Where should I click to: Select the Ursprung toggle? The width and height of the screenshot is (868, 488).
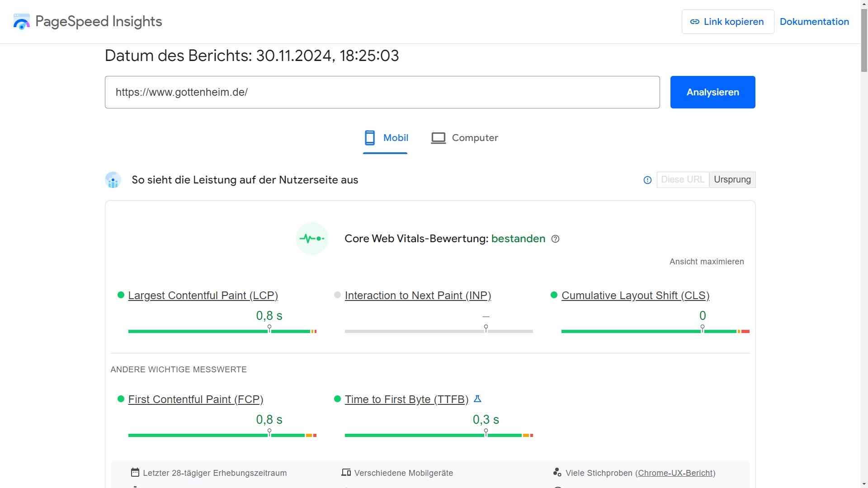click(732, 180)
